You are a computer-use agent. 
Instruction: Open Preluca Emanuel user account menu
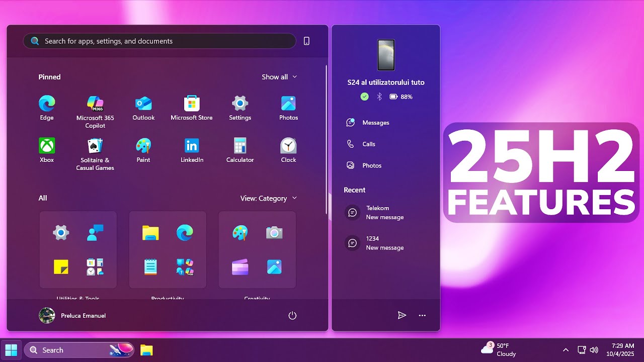tap(72, 316)
